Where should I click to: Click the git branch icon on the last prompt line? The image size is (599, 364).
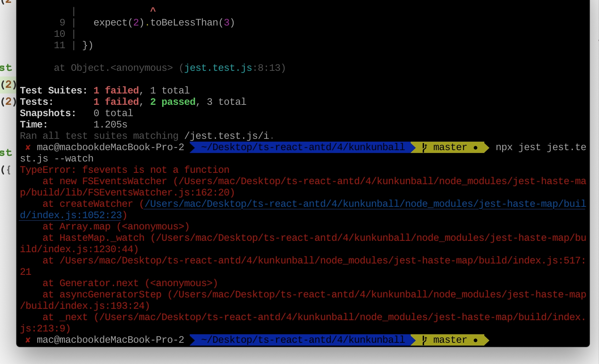424,340
